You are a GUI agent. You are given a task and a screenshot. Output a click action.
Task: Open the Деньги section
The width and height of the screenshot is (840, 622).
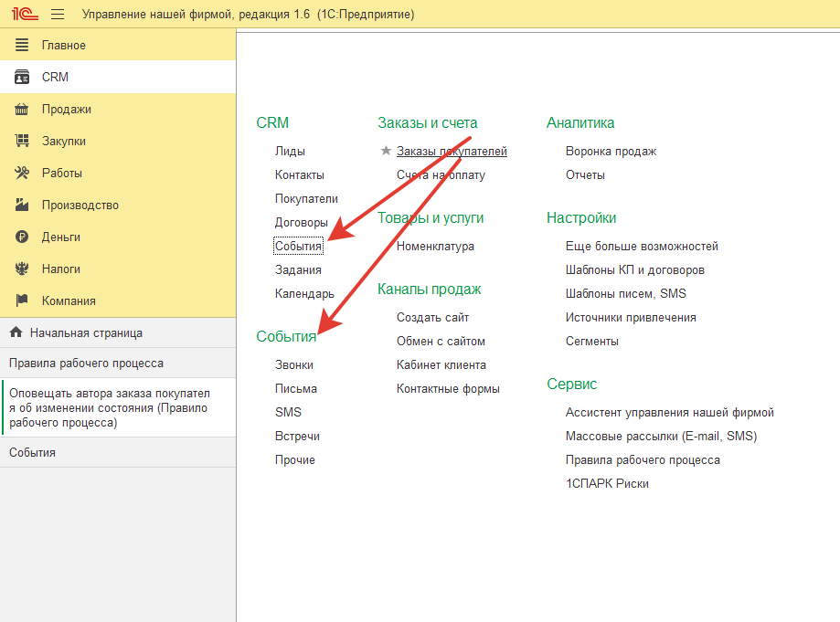pos(118,237)
